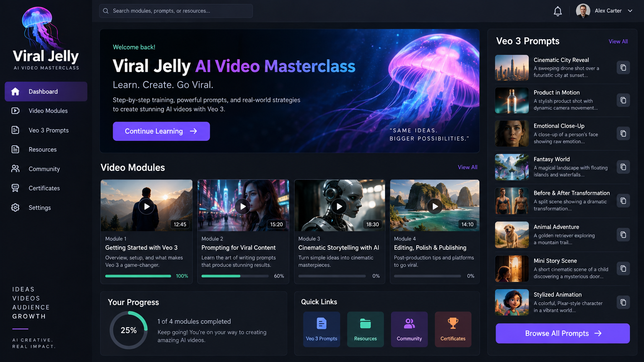Open the Certificates quick link tile

pyautogui.click(x=453, y=329)
